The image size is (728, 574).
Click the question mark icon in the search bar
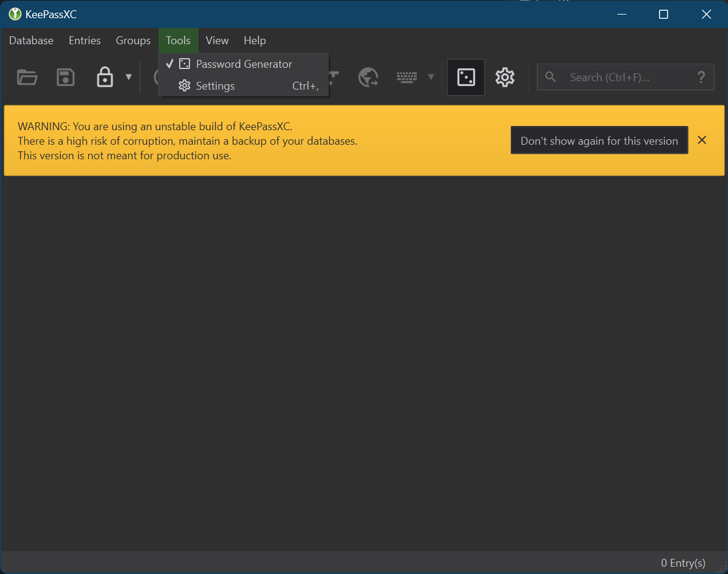701,77
